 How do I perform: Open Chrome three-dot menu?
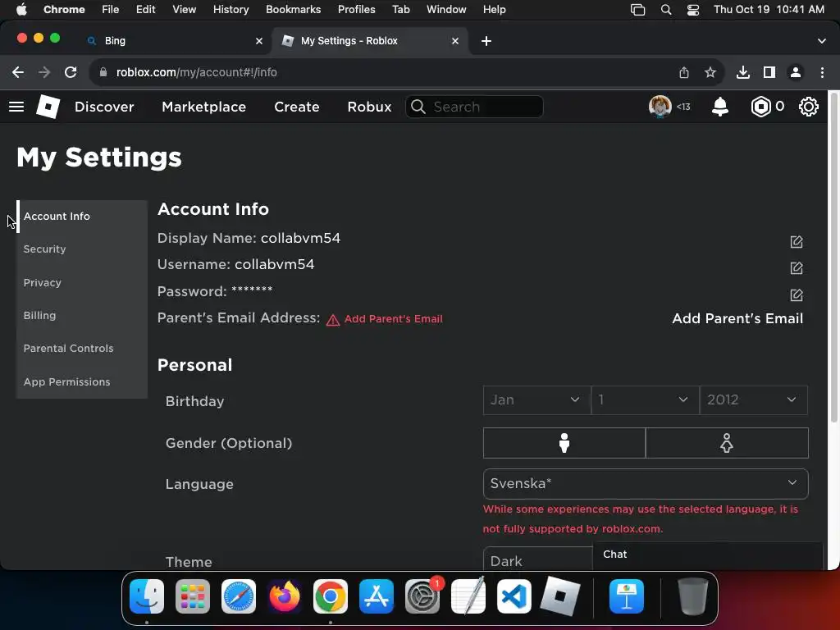[822, 72]
